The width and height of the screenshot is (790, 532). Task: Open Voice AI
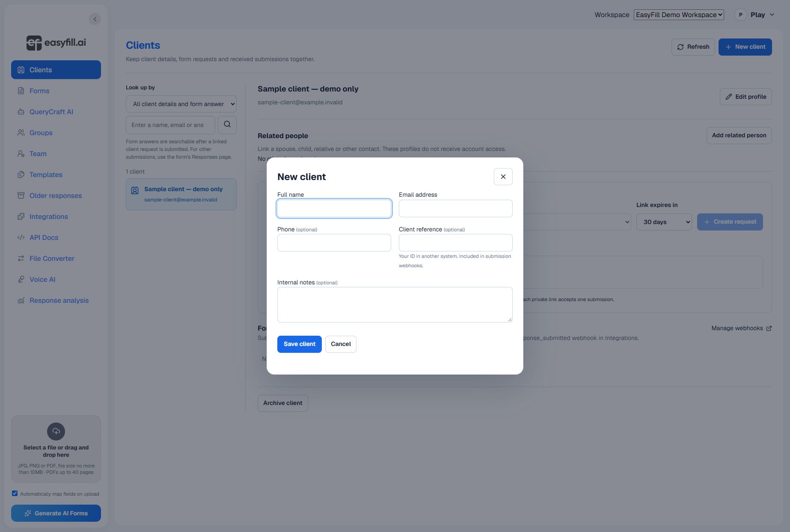(x=56, y=279)
